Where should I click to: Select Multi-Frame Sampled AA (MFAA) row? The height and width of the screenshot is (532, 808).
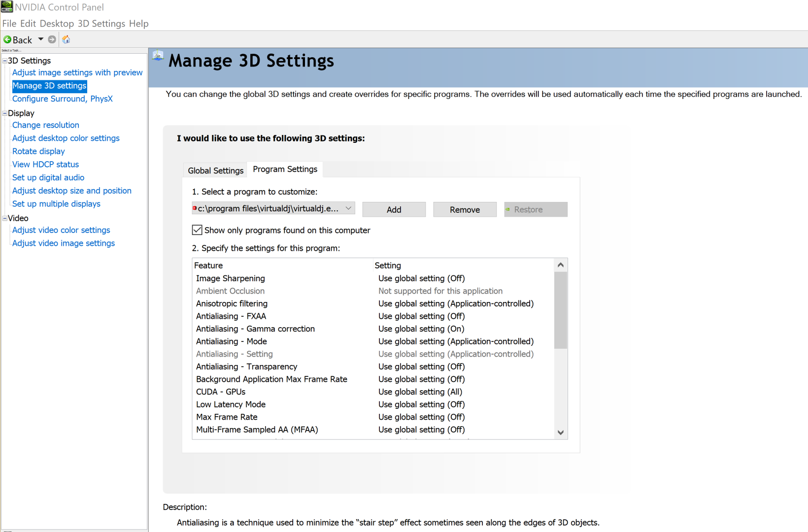pyautogui.click(x=373, y=430)
